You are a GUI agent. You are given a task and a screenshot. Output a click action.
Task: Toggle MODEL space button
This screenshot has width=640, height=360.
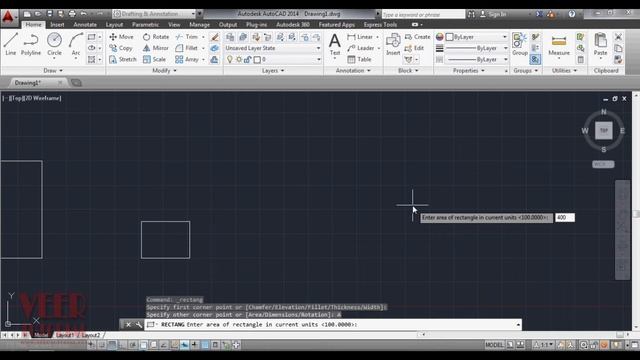click(494, 345)
